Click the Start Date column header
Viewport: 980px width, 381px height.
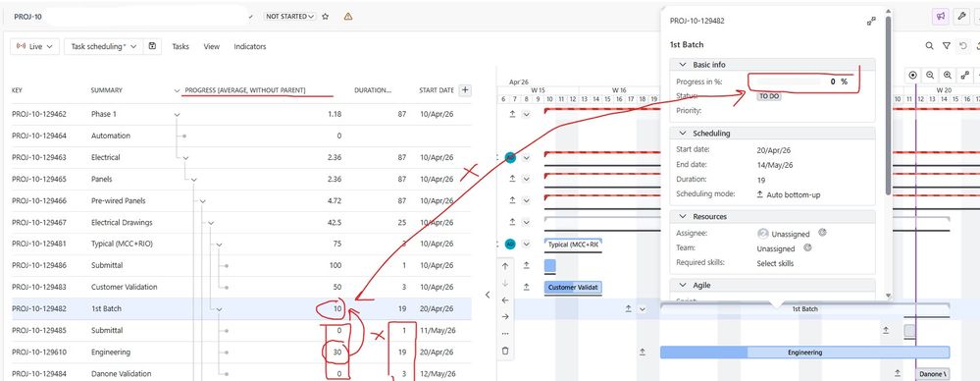click(x=437, y=90)
